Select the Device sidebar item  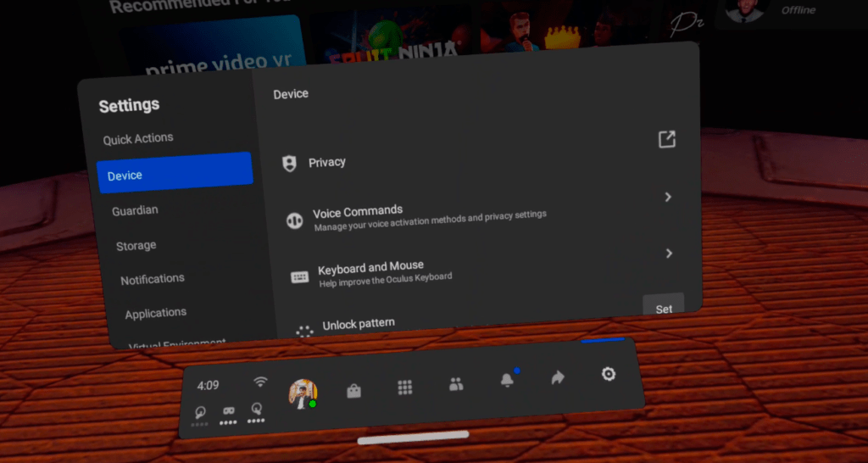pyautogui.click(x=175, y=173)
